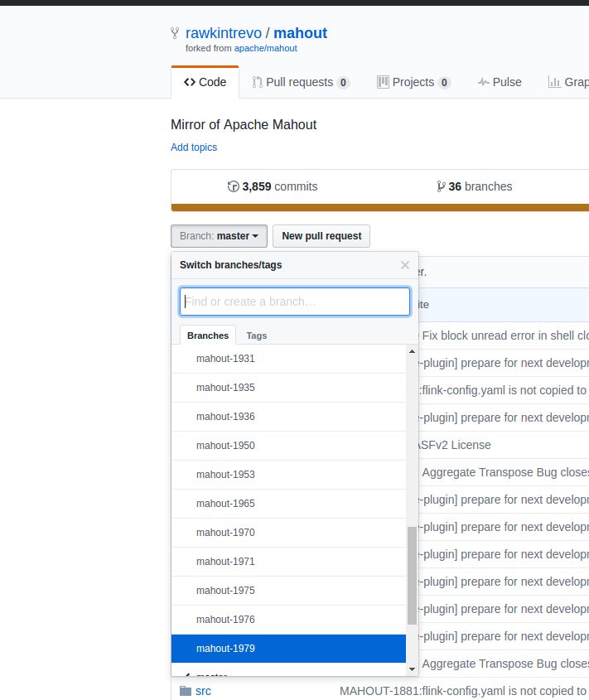Click the Projects board icon

point(383,82)
